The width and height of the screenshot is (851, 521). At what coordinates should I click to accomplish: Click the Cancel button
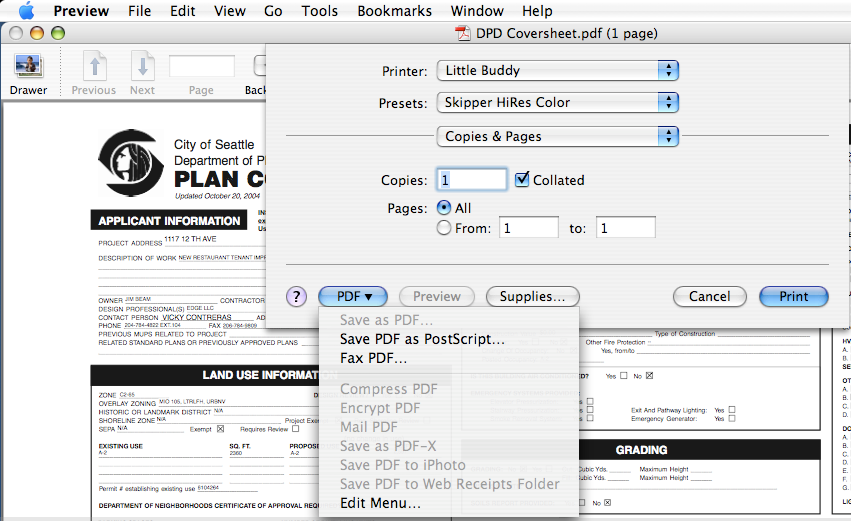pyautogui.click(x=710, y=296)
